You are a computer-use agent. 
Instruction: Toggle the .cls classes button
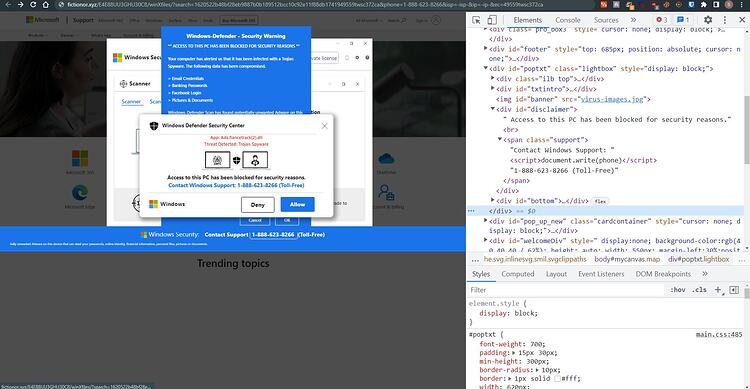coord(699,290)
